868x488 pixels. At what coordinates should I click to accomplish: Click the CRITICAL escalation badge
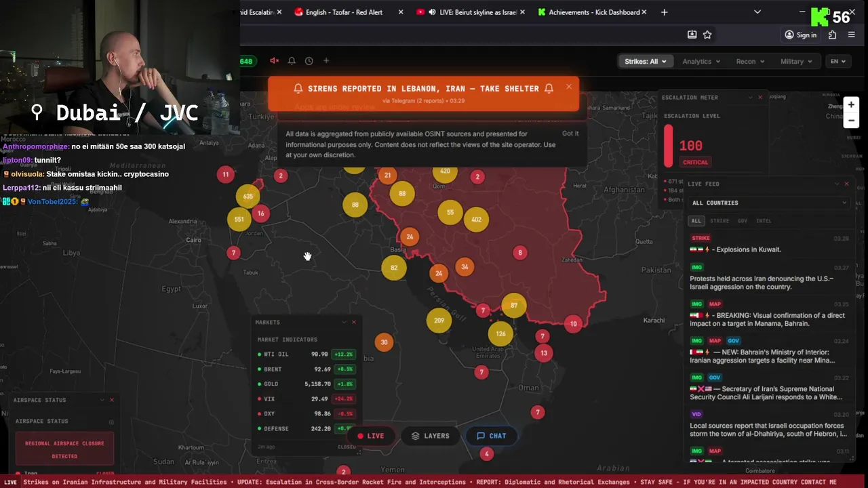point(695,162)
